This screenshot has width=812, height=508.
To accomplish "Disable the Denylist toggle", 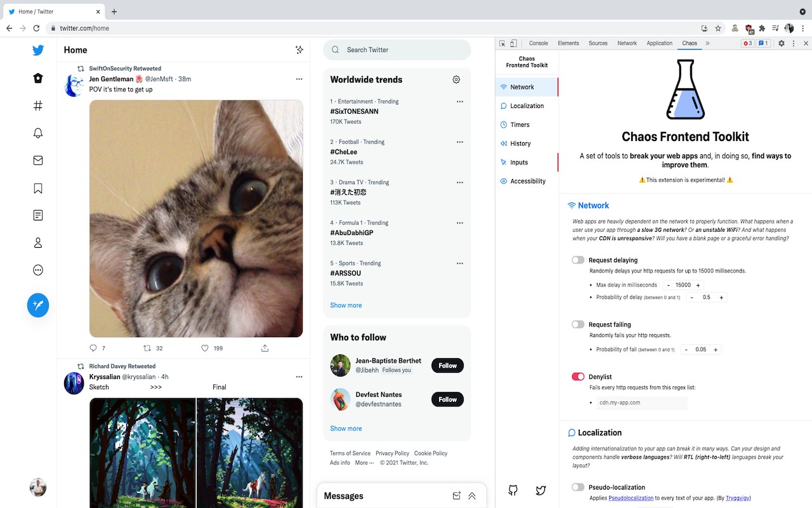I will pyautogui.click(x=578, y=377).
